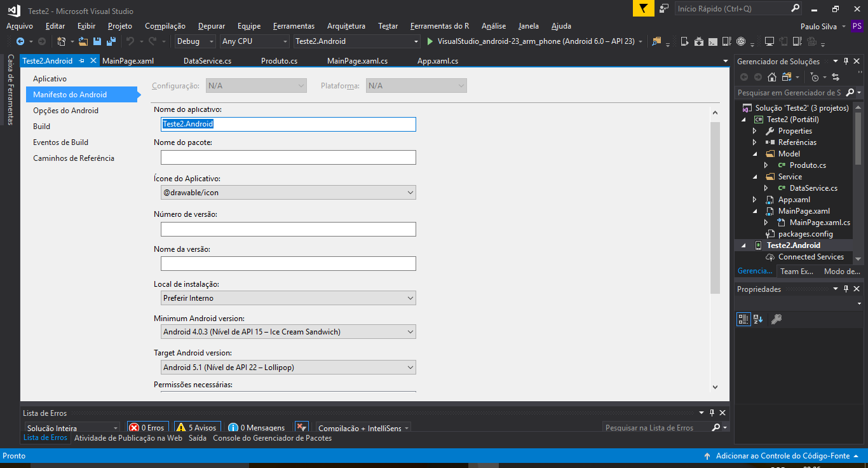868x468 pixels.
Task: Click the Undo arrow in the toolbar
Action: (130, 41)
